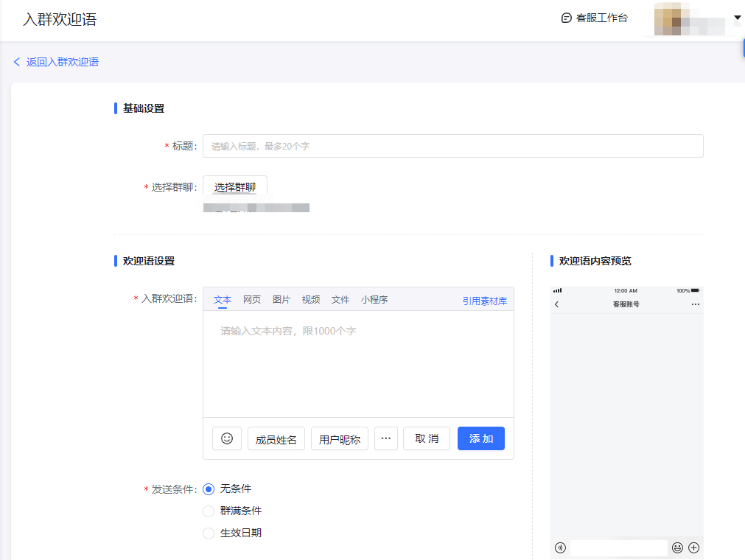Click the three-dots menu in phone preview
The height and width of the screenshot is (560, 745).
(695, 304)
